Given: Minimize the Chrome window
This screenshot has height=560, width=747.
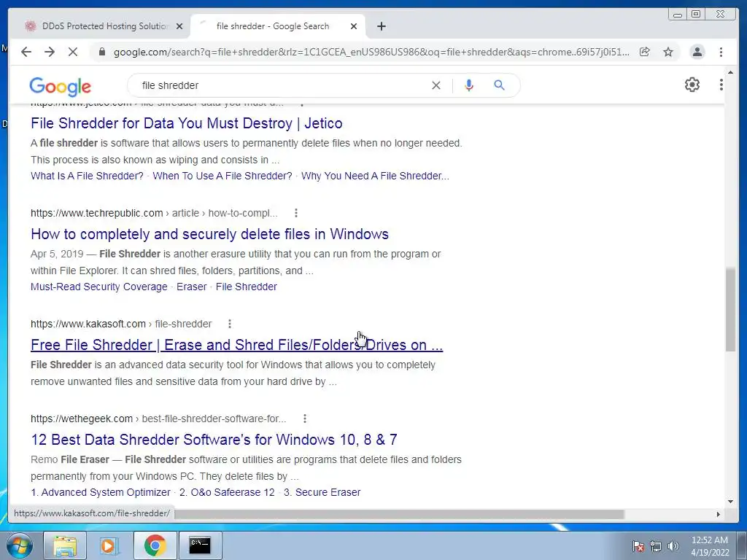Looking at the screenshot, I should (677, 15).
